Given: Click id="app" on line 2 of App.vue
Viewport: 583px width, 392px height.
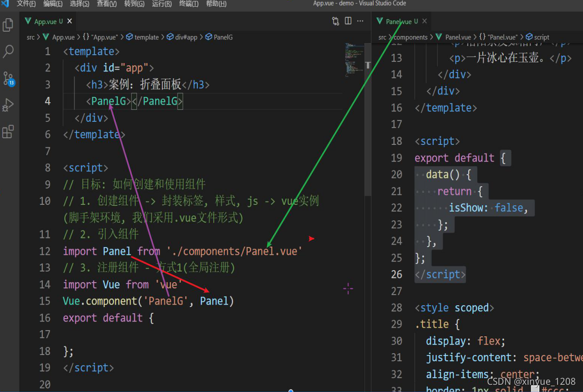Looking at the screenshot, I should [x=126, y=68].
